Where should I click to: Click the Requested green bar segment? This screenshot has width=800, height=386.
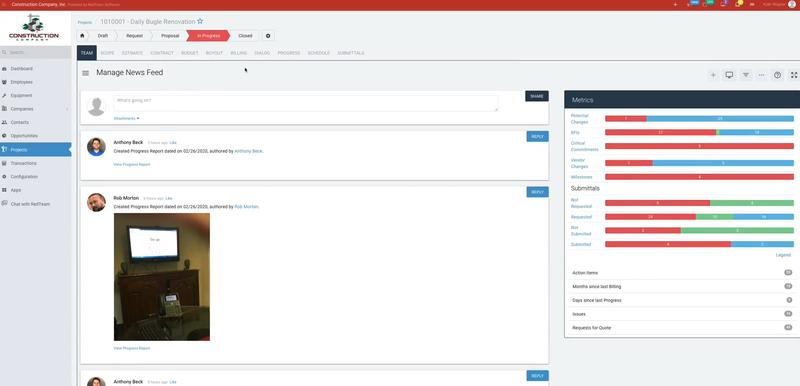click(x=715, y=217)
